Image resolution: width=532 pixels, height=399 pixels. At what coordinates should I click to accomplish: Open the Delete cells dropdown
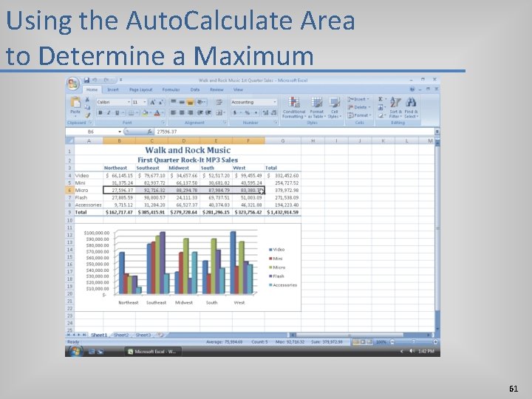[x=359, y=107]
